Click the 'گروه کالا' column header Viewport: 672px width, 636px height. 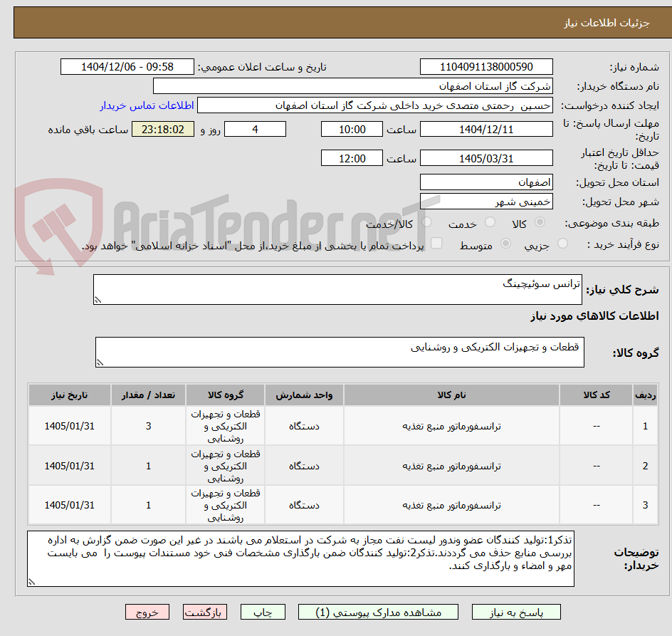[226, 395]
